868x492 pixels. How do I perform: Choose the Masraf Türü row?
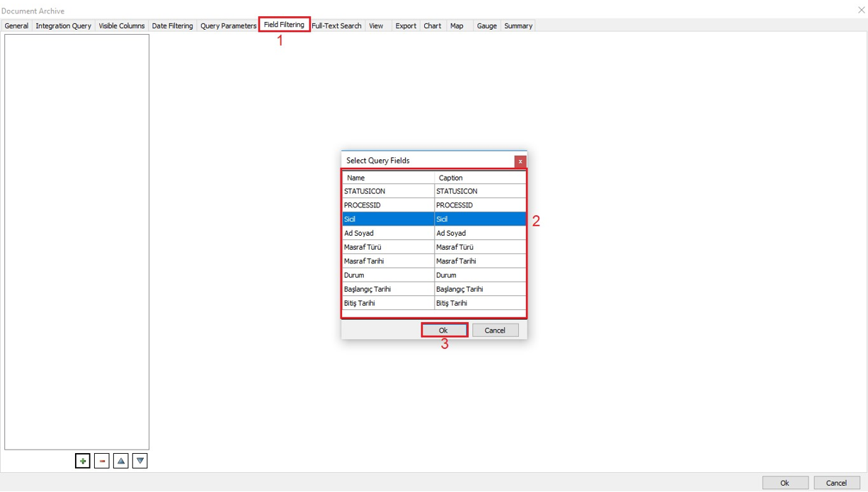tap(388, 247)
